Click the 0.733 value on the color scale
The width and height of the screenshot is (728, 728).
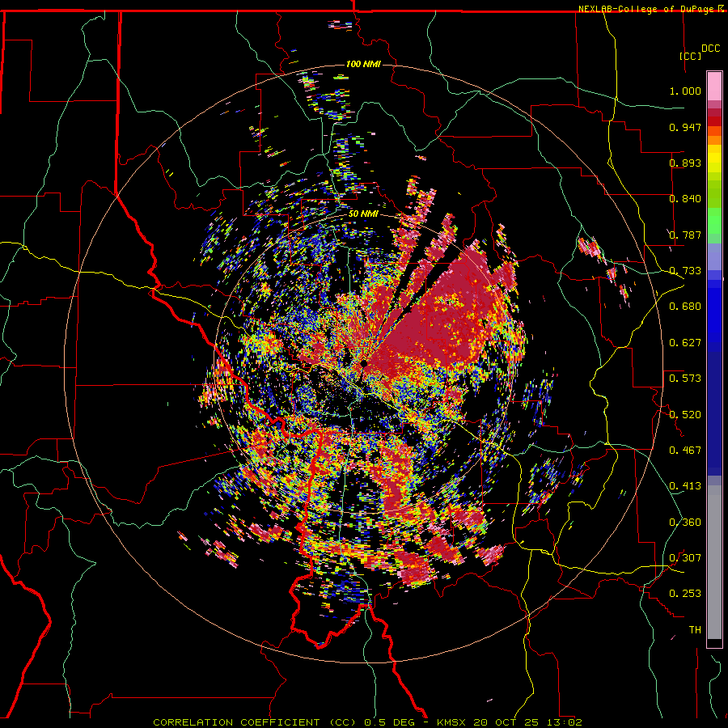(x=685, y=271)
